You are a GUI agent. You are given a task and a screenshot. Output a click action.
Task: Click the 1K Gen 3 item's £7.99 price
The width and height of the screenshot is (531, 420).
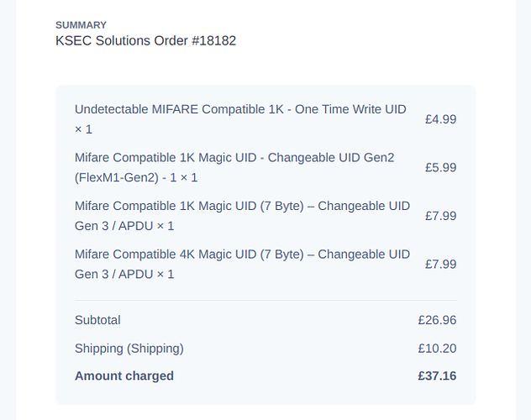(440, 216)
